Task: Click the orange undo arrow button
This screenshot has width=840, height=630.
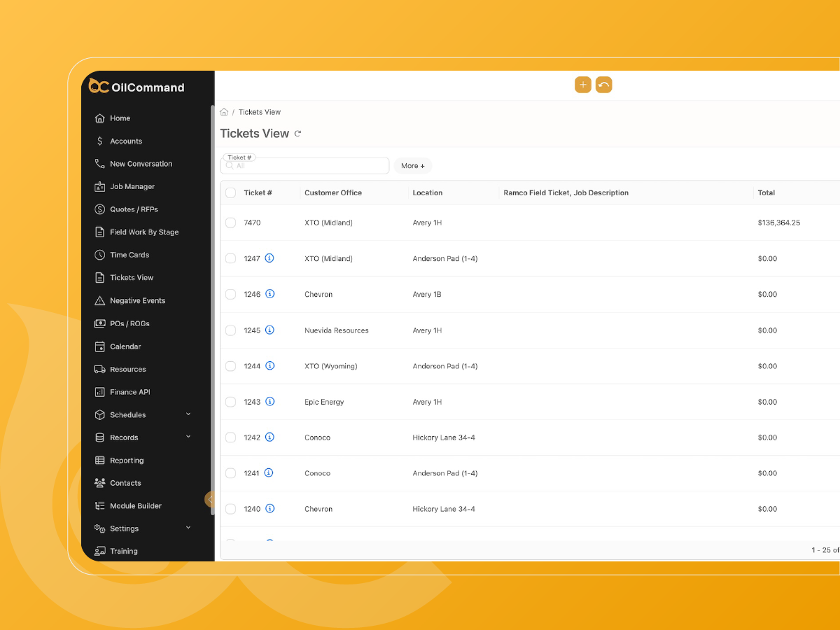Action: pyautogui.click(x=603, y=85)
